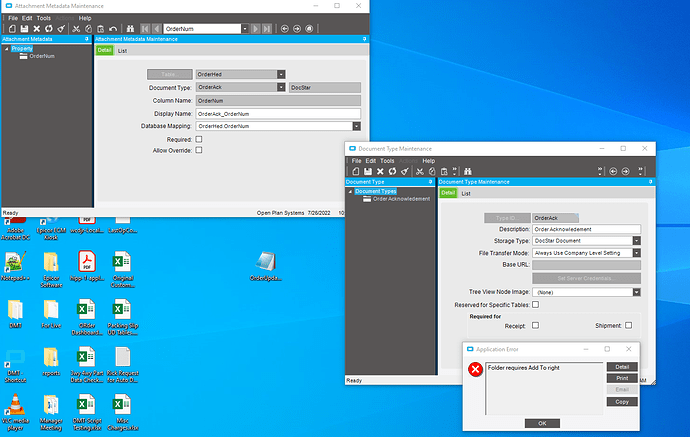Open VLC media player desktop shortcut
This screenshot has height=437, width=690.
coord(15,412)
